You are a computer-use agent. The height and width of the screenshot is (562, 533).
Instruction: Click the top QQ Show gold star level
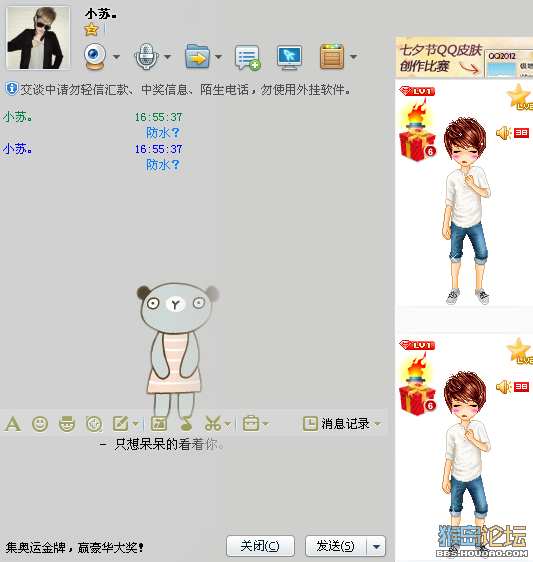519,97
